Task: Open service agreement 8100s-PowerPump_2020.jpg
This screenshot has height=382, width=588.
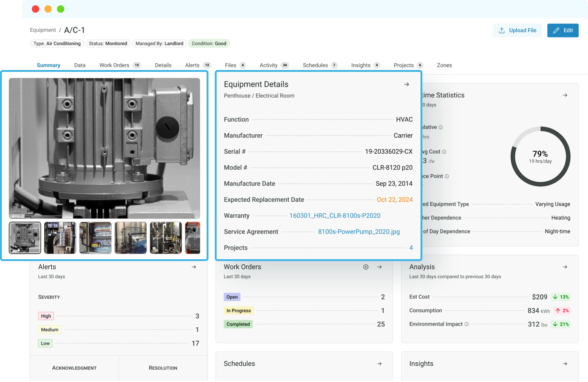Action: (359, 232)
